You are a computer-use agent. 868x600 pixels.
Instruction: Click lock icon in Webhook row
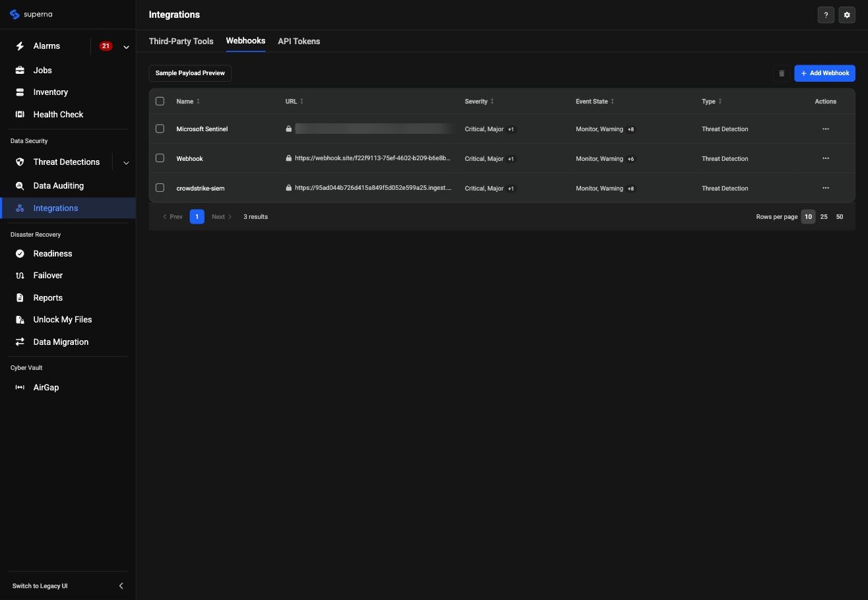[x=289, y=158]
